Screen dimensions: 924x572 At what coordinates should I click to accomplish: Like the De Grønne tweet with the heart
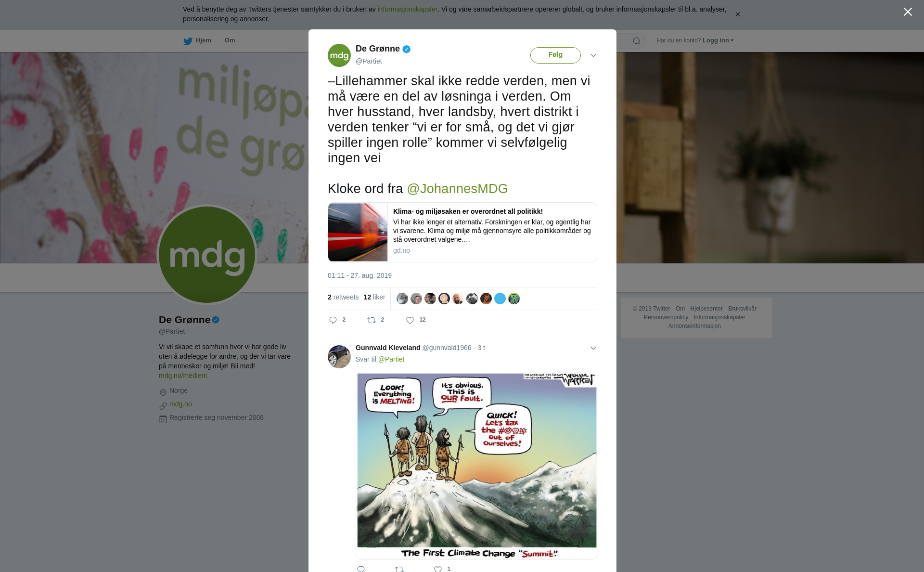(x=410, y=320)
